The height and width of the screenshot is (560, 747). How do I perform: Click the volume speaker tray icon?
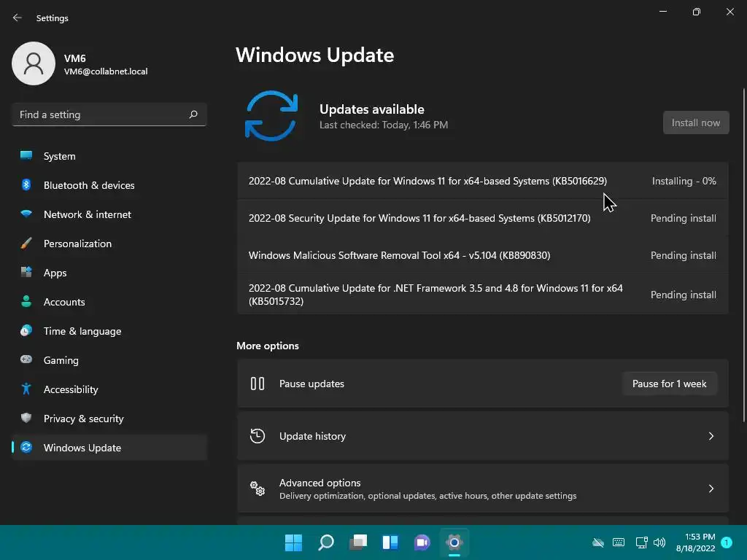pyautogui.click(x=659, y=542)
